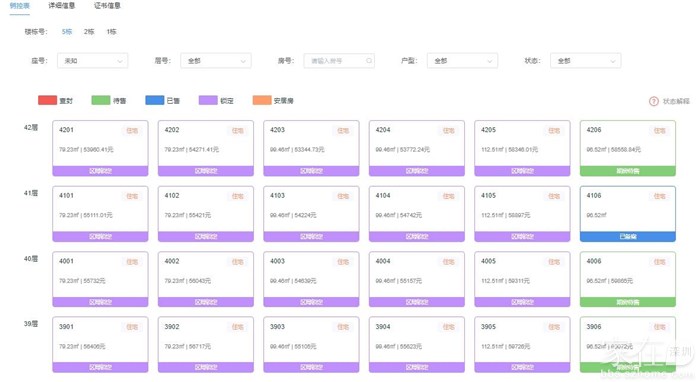Open the 销控表 tab
The width and height of the screenshot is (700, 382).
[20, 6]
